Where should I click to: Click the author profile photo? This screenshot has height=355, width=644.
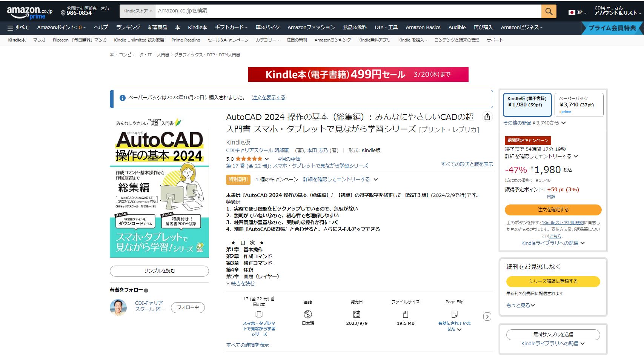point(118,307)
